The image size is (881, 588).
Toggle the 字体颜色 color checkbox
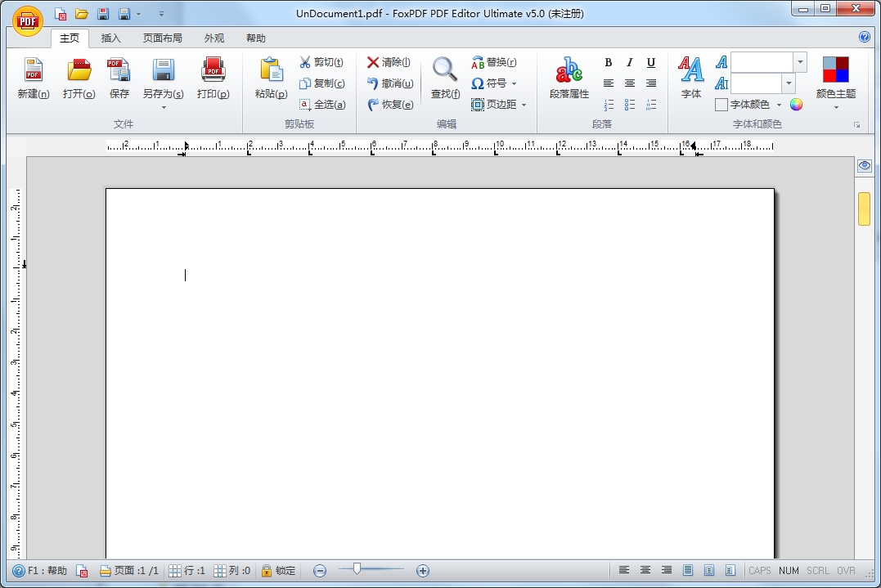(x=721, y=105)
